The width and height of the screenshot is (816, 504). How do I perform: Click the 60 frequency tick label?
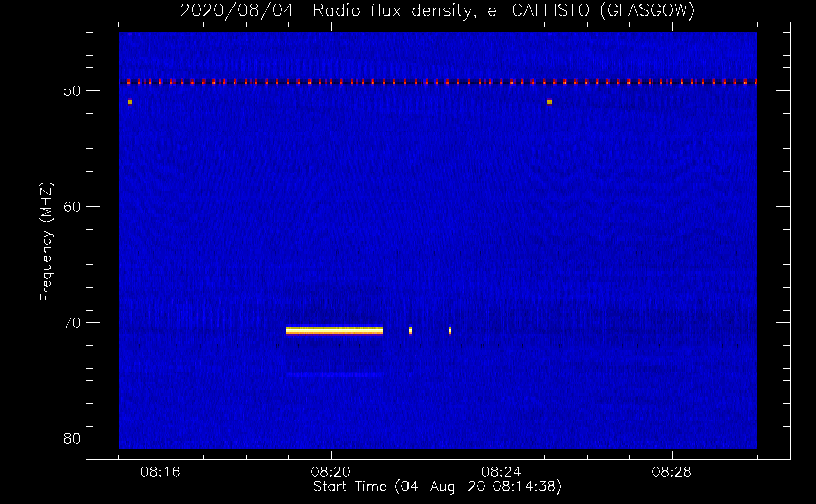[x=72, y=207]
